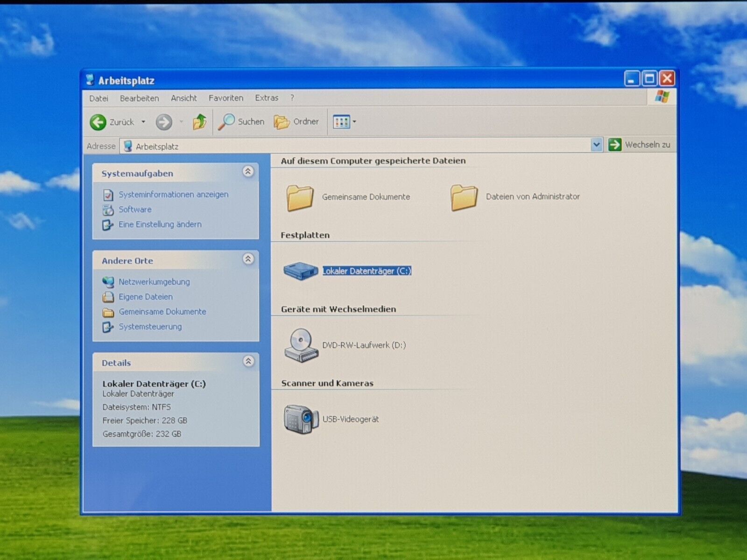This screenshot has width=747, height=560.
Task: Click the Systeminformationen anzeigen link
Action: pos(174,195)
